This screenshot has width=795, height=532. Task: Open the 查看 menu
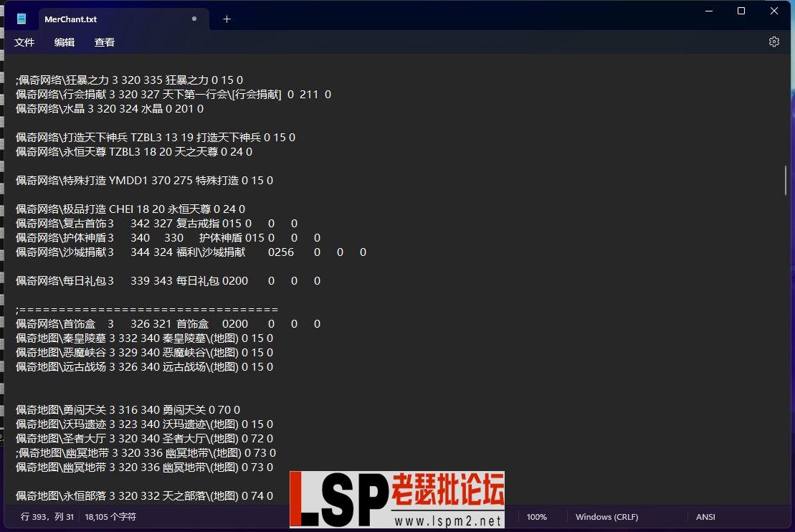(104, 42)
